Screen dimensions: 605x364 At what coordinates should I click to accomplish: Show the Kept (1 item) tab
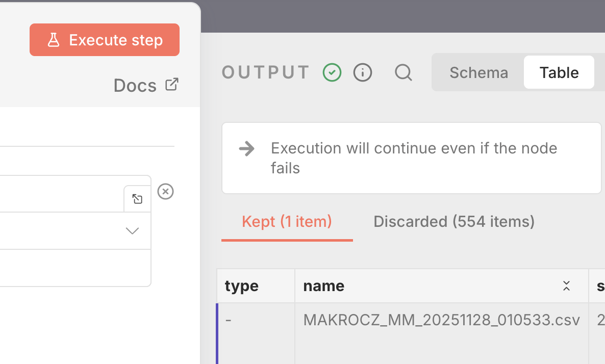tap(287, 222)
